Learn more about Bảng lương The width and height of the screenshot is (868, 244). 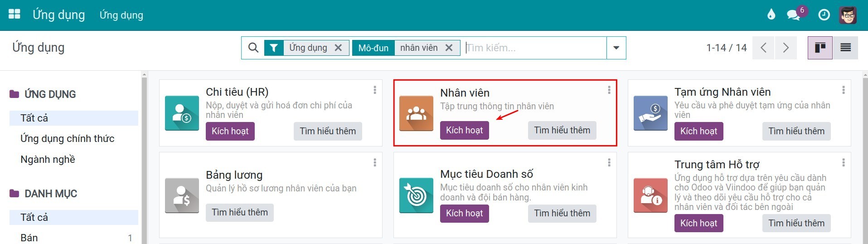point(240,212)
